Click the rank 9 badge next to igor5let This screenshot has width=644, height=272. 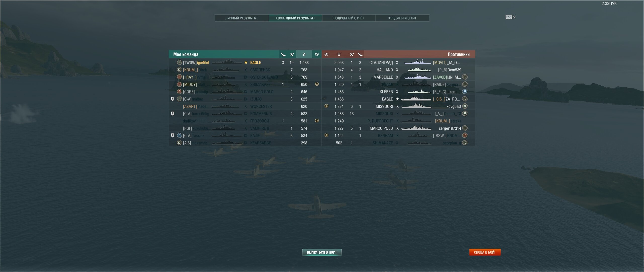179,62
